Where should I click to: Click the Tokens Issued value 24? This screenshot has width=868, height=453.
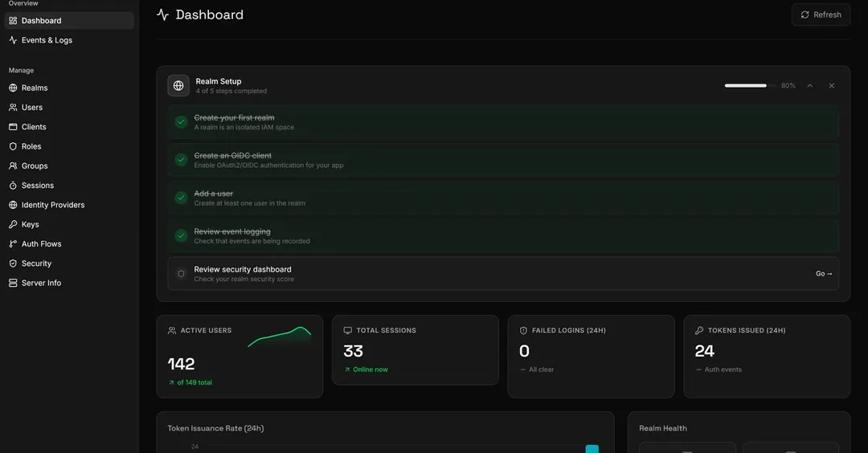coord(705,351)
